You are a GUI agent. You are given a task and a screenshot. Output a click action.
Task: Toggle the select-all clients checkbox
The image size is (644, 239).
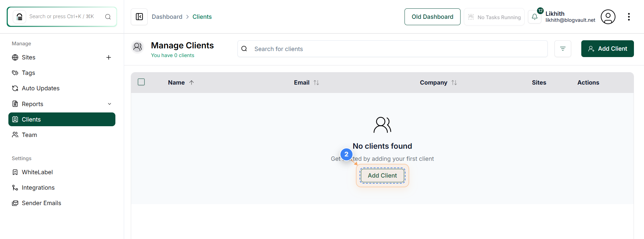(x=141, y=82)
